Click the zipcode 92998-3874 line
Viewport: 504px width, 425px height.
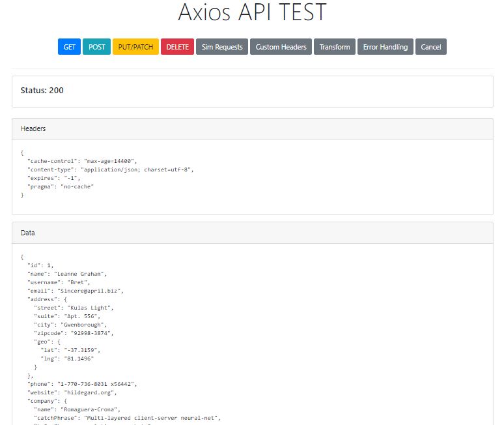[74, 333]
